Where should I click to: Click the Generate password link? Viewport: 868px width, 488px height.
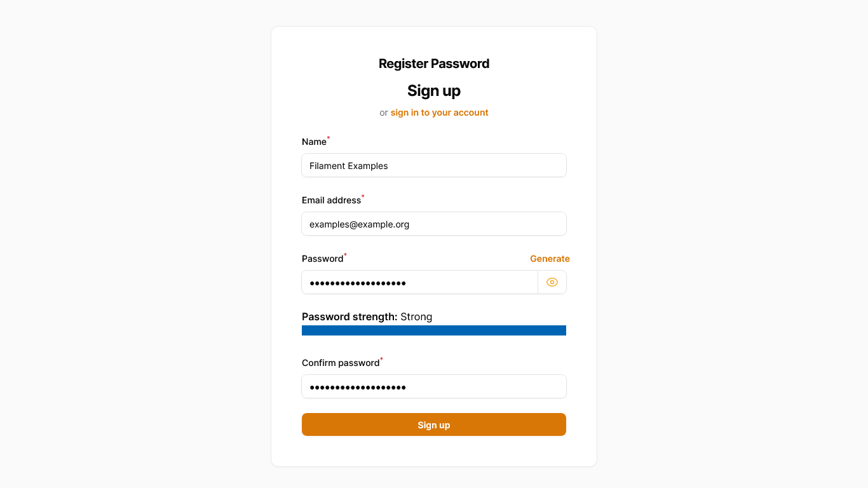click(x=550, y=259)
